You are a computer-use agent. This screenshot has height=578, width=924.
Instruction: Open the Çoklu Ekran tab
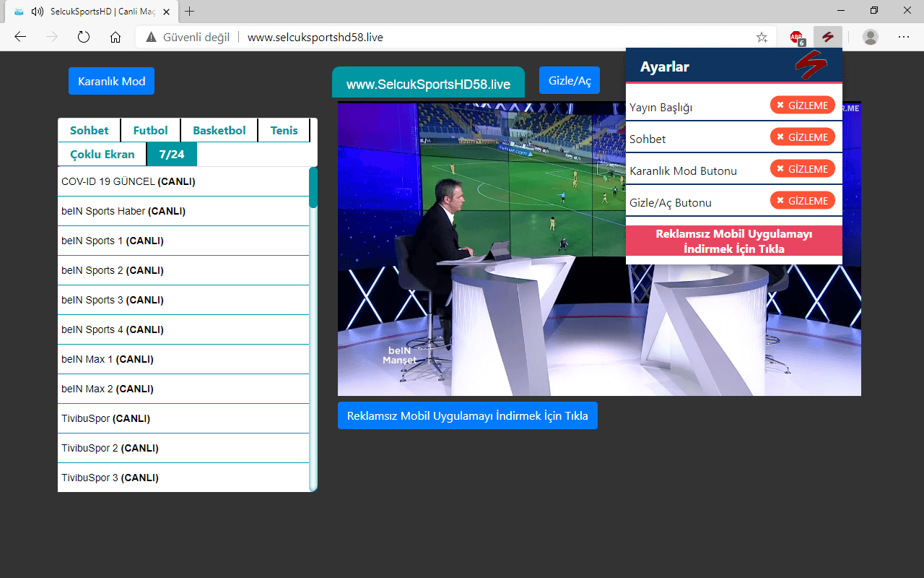point(103,154)
